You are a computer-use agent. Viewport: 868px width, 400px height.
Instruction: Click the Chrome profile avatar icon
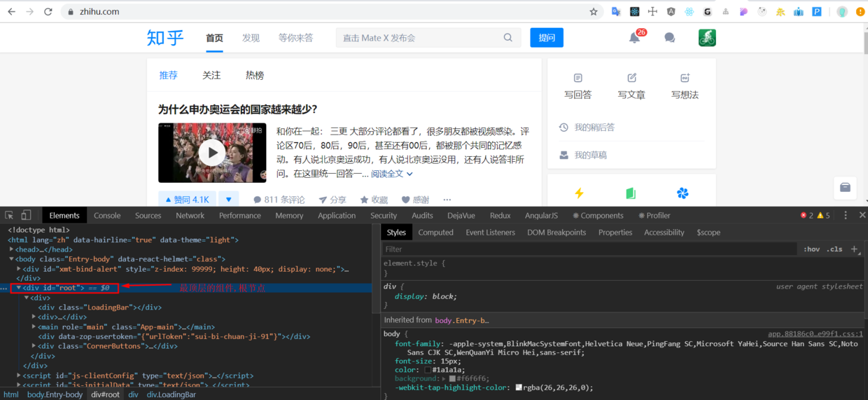point(842,11)
